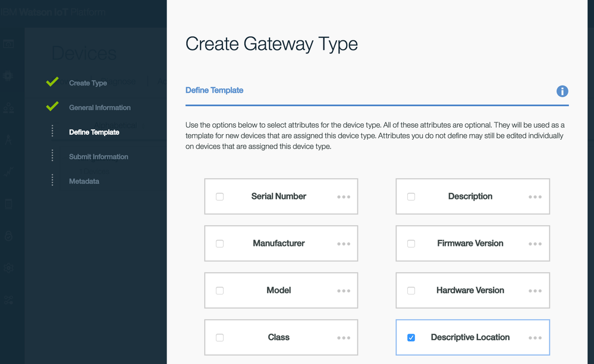Expand Class attribute options via ellipsis
This screenshot has height=364, width=594.
coord(344,337)
